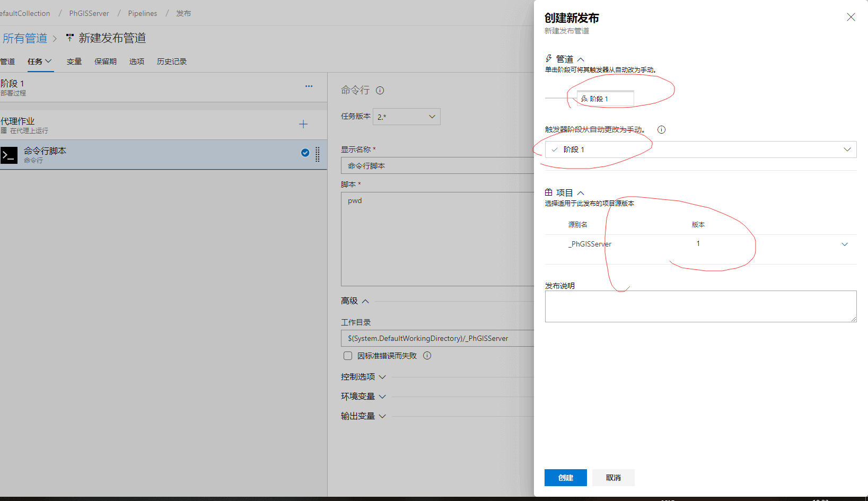Click the 取消 button
This screenshot has width=868, height=501.
[x=613, y=478]
